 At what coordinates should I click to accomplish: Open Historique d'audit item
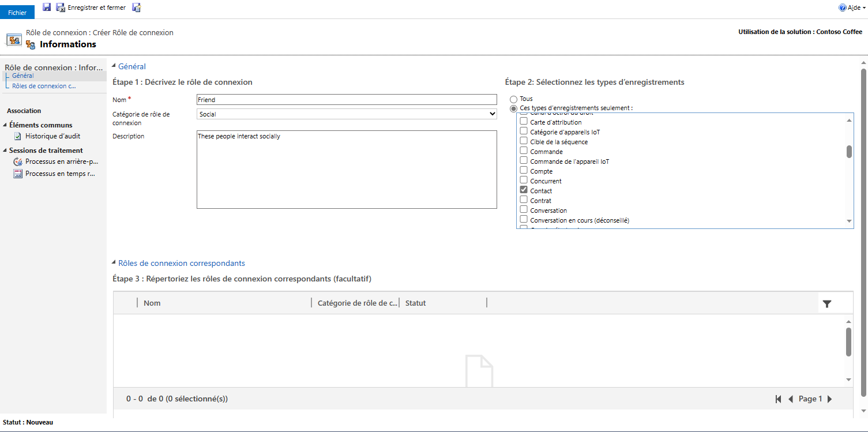point(52,136)
